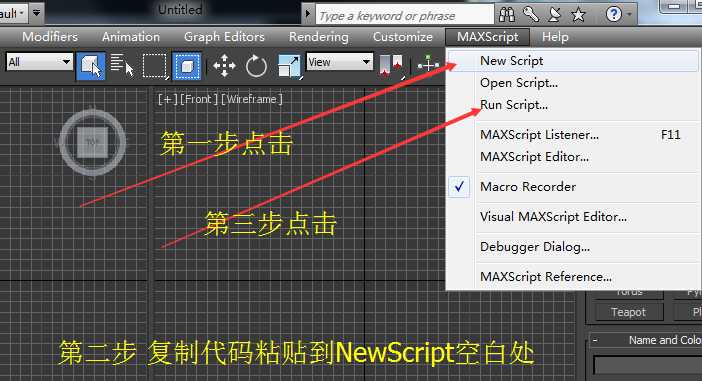Click the object name input field
Viewport: 702px width, 381px height.
pyautogui.click(x=647, y=365)
